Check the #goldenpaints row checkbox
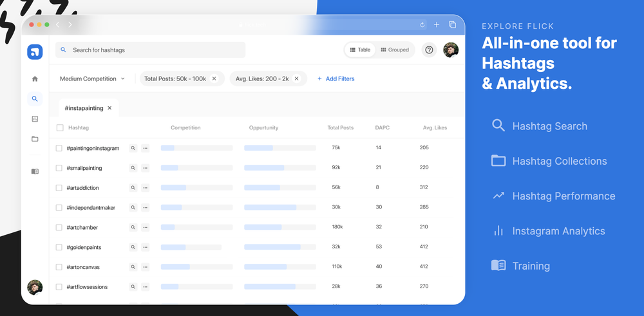 [59, 247]
